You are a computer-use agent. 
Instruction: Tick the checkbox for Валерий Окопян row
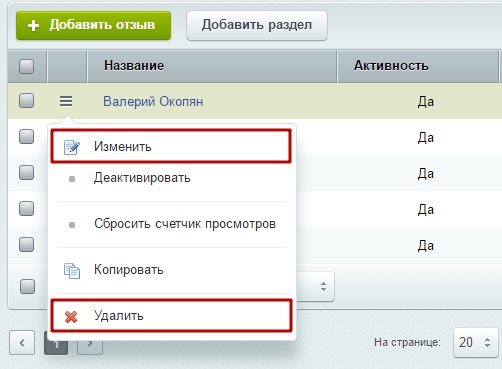click(x=26, y=100)
